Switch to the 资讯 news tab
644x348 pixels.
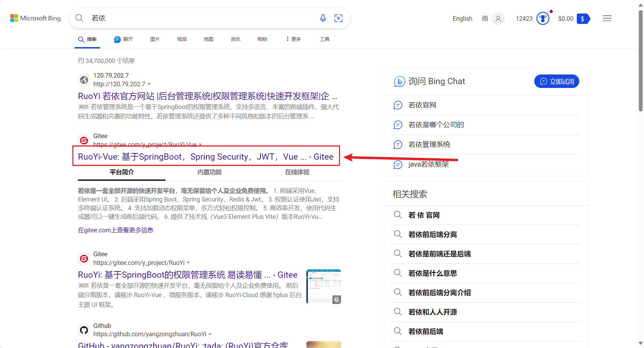[x=235, y=39]
